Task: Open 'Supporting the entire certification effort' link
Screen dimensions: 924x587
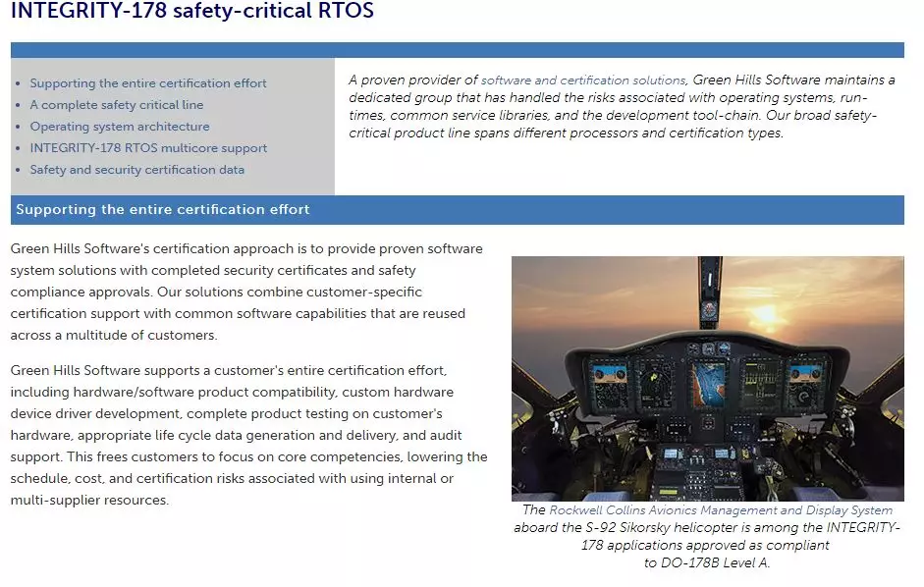Action: coord(148,83)
